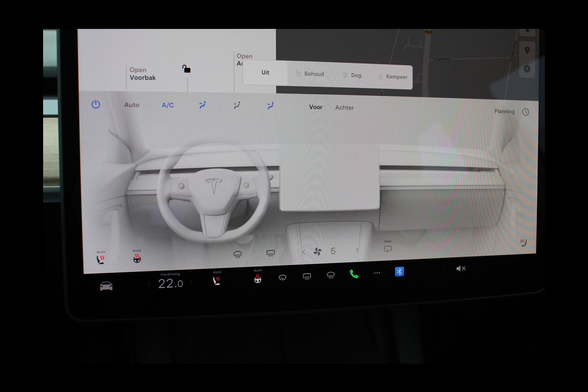Tap the door unlock padlock icon
Image resolution: width=588 pixels, height=392 pixels.
point(186,69)
